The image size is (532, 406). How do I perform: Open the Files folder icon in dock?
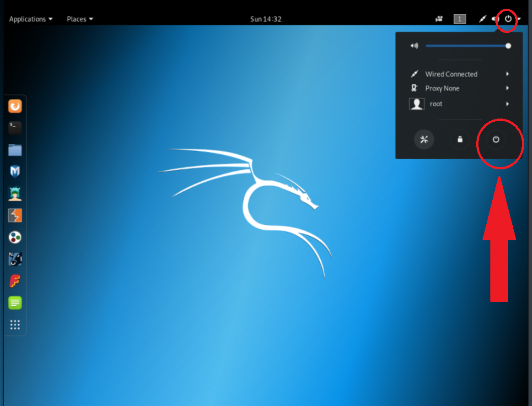coord(15,150)
